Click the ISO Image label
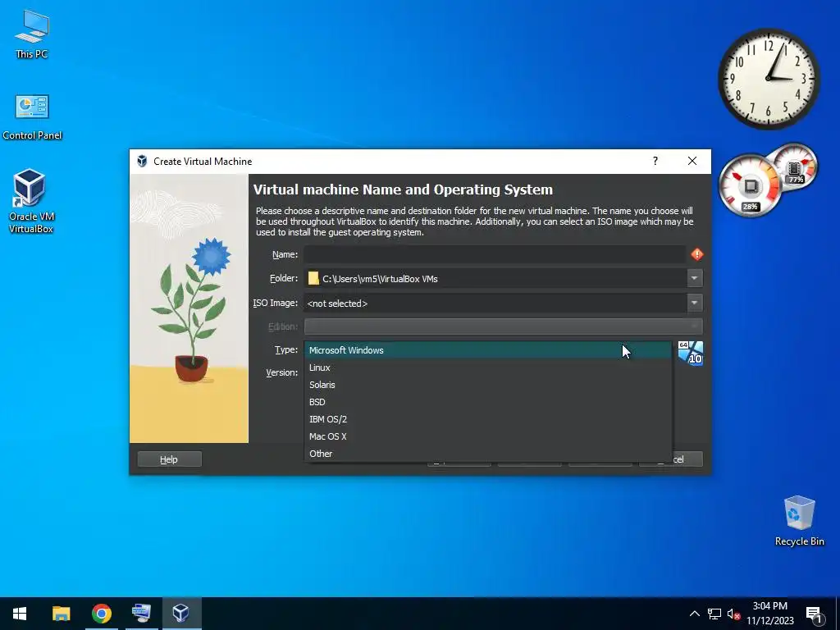The width and height of the screenshot is (840, 630). (x=276, y=304)
